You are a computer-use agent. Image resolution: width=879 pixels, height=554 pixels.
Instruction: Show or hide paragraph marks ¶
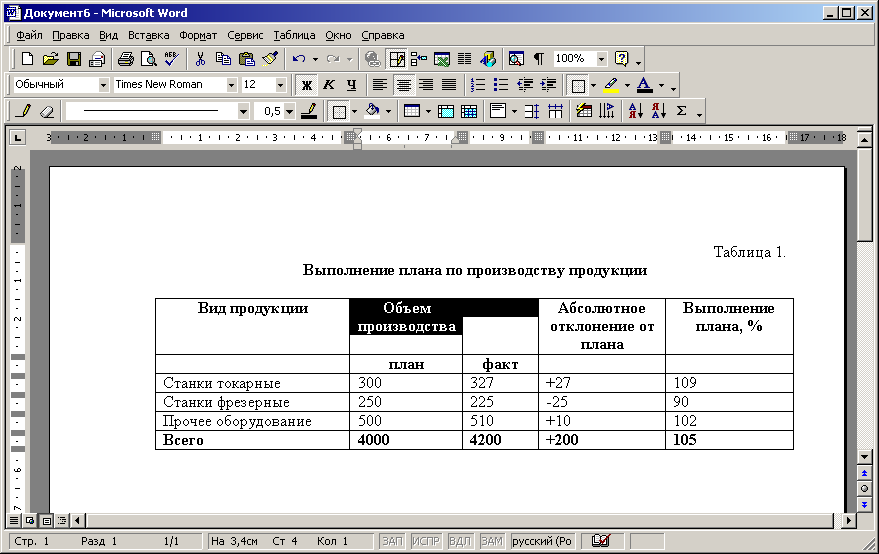coord(539,59)
